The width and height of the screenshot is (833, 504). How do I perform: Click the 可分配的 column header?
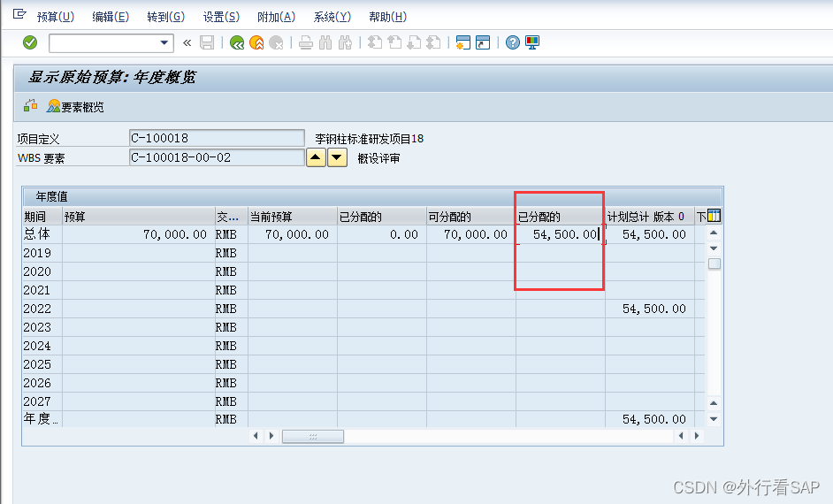click(x=470, y=217)
